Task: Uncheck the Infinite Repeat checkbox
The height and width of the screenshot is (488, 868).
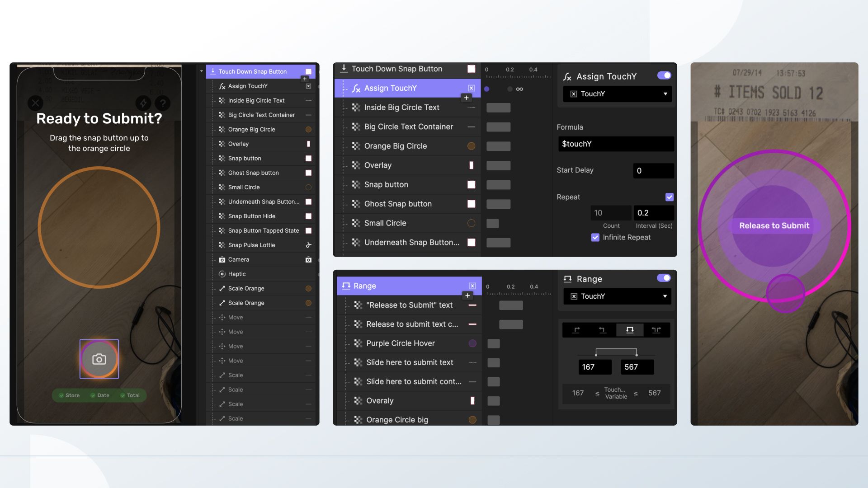Action: [x=595, y=237]
